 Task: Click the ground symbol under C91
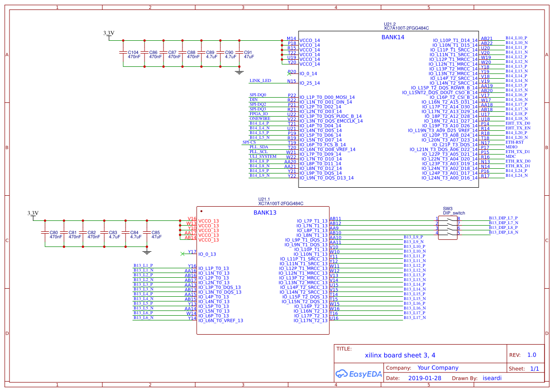tap(239, 72)
